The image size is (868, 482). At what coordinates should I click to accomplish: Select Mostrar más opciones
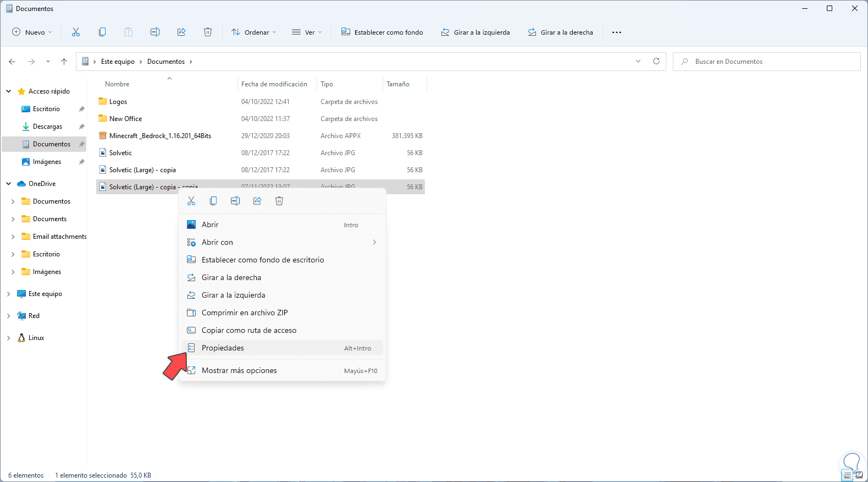(283, 370)
